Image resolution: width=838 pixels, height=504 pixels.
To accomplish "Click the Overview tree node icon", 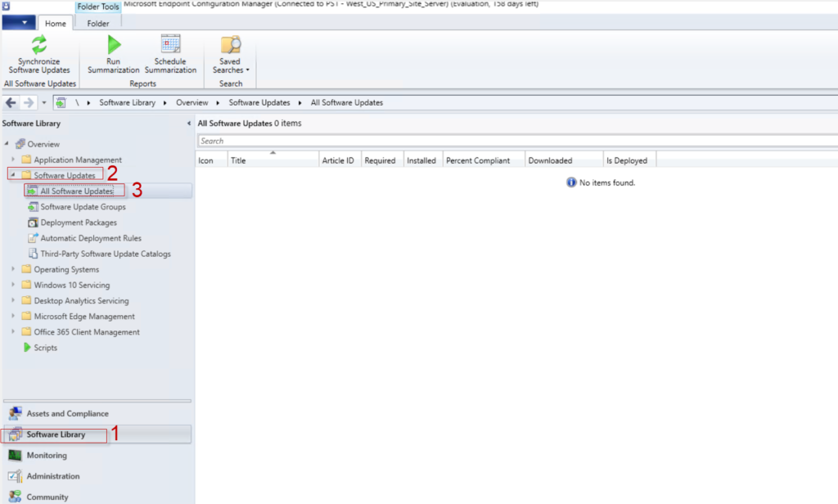I will 20,144.
